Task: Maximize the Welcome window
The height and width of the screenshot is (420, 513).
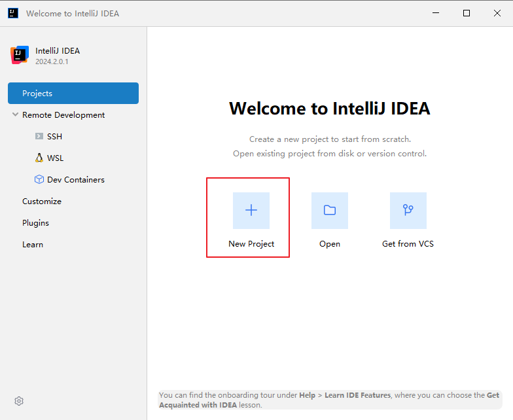Action: click(467, 13)
